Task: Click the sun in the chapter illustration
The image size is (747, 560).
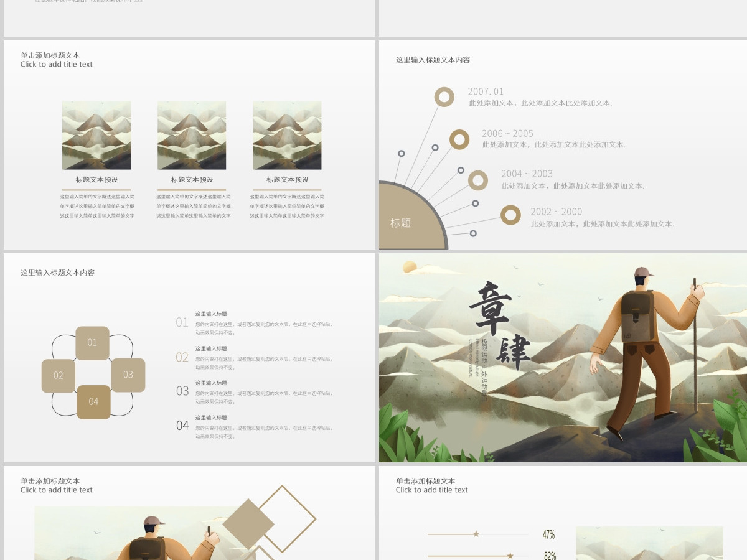Action: coord(410,267)
